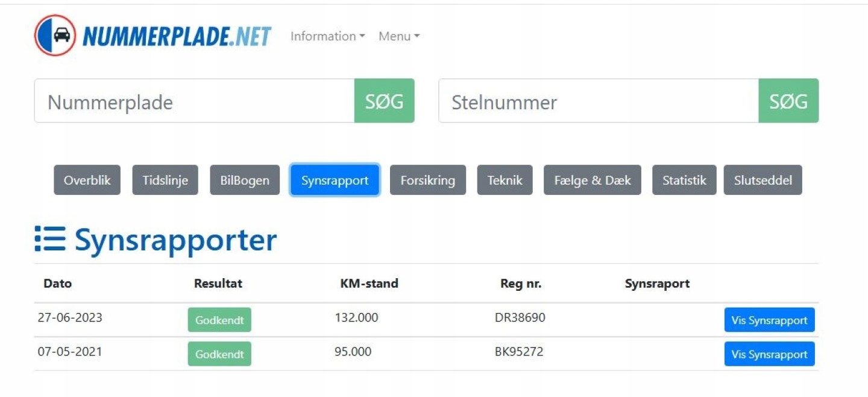Expand the Menu dropdown

click(398, 36)
